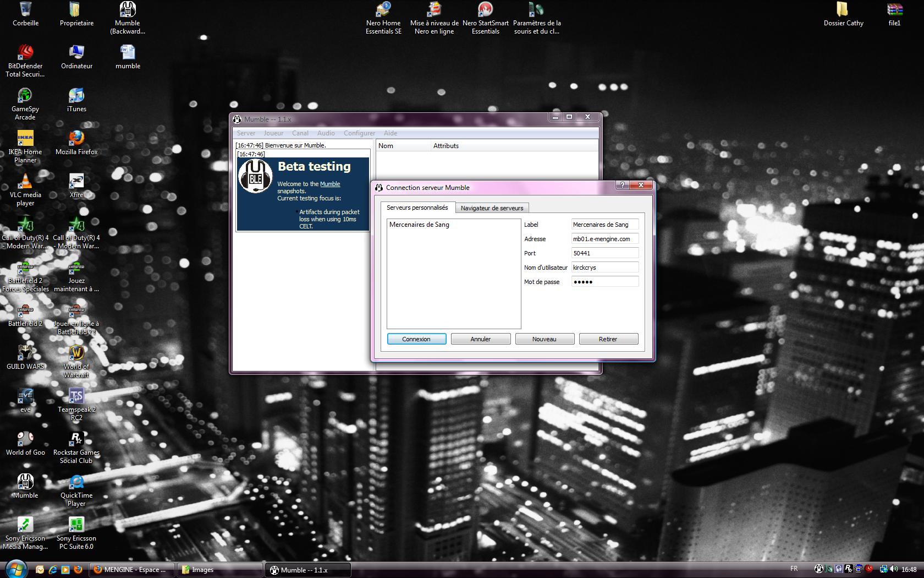Switch to Navigateur de serveurs tab

pos(492,208)
